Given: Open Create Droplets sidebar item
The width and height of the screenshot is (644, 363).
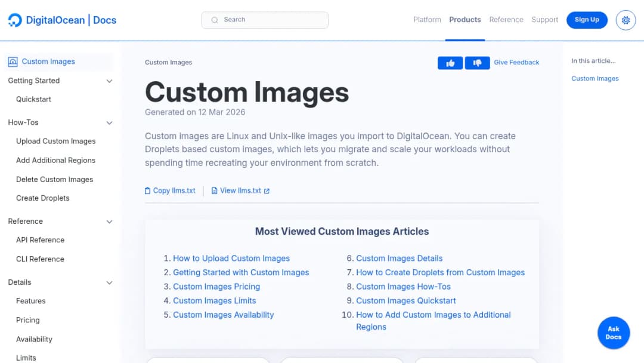Looking at the screenshot, I should [x=43, y=198].
